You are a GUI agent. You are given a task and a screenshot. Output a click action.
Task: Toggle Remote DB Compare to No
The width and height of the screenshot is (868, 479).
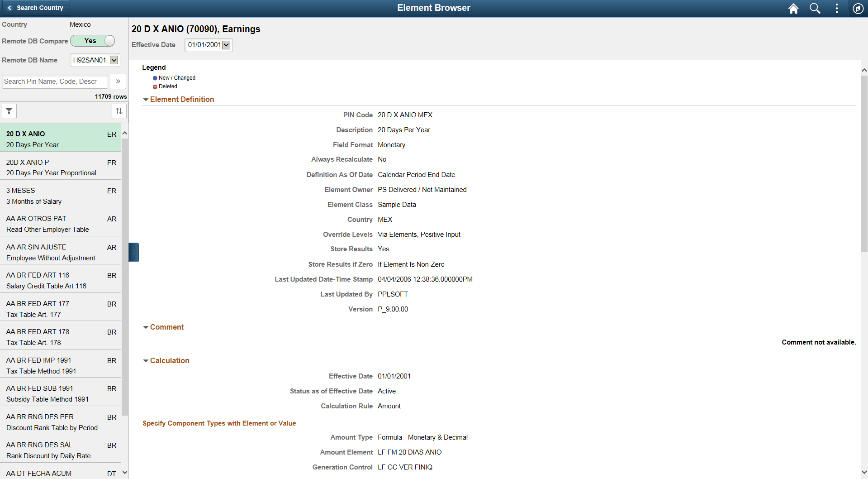click(x=92, y=41)
